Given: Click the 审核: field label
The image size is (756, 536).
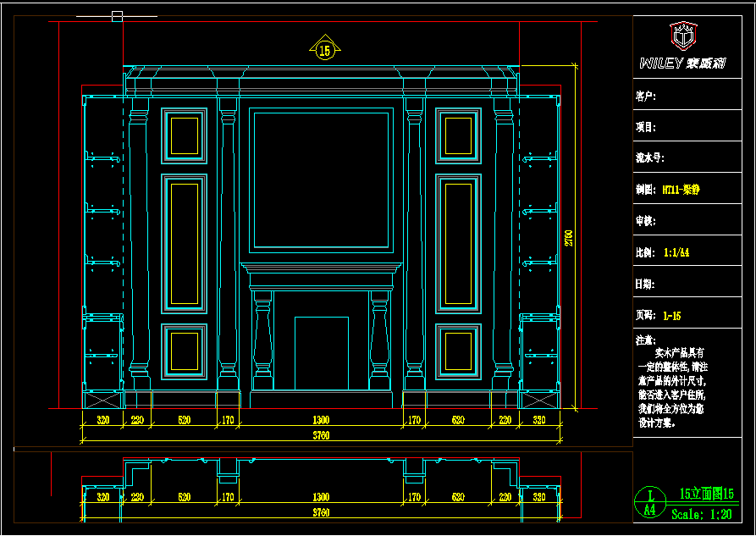Looking at the screenshot, I should pos(646,222).
